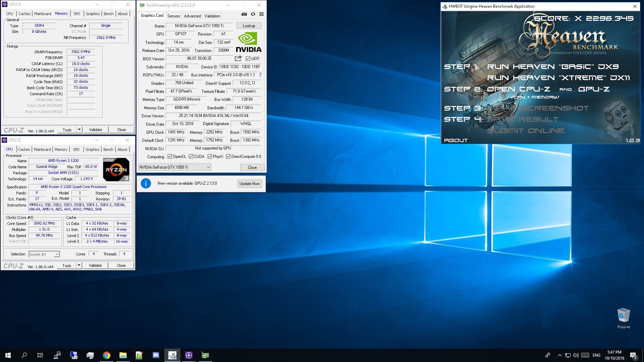Open the Socket #1 selection dropdown
Image resolution: width=644 pixels, height=362 pixels.
tap(44, 254)
